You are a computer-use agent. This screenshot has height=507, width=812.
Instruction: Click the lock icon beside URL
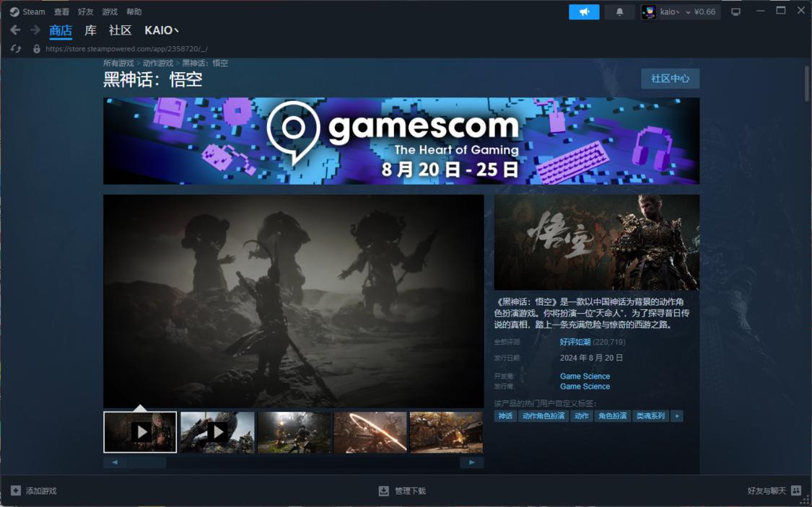(x=36, y=48)
